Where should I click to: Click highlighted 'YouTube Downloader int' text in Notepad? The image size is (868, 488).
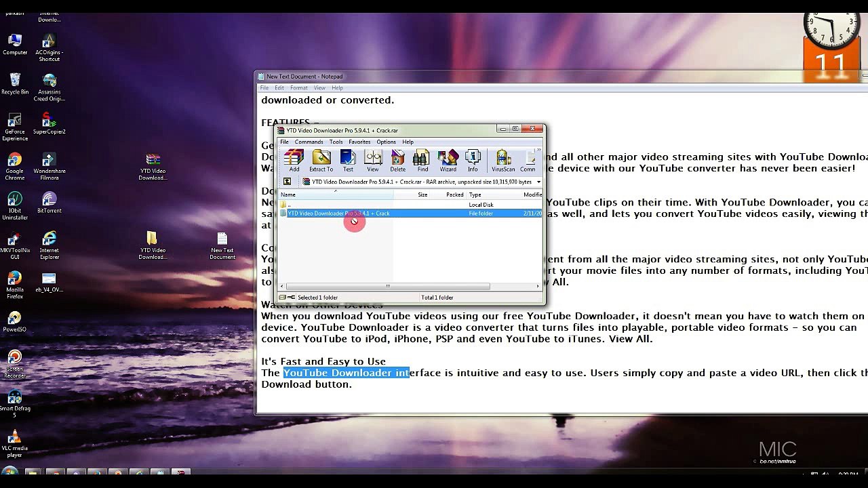[347, 373]
